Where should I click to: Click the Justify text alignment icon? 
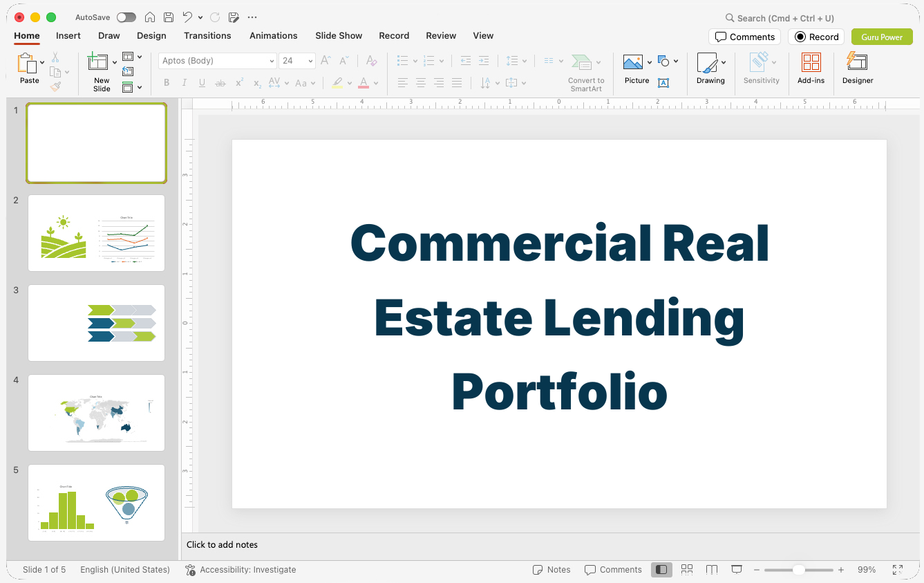tap(457, 83)
